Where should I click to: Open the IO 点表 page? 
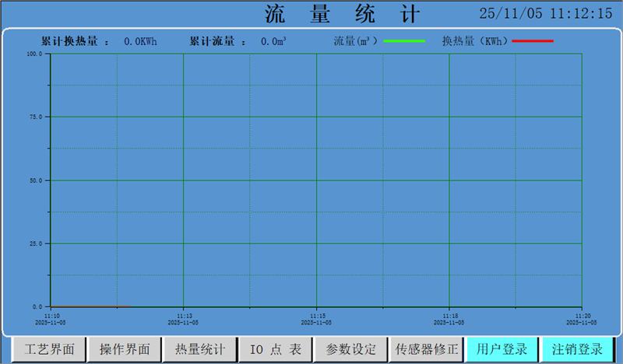[x=275, y=349]
